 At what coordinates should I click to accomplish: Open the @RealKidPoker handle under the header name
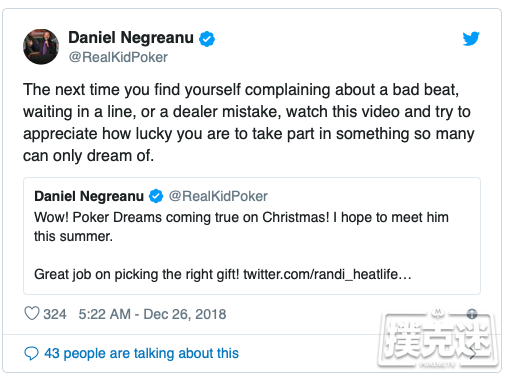[118, 57]
